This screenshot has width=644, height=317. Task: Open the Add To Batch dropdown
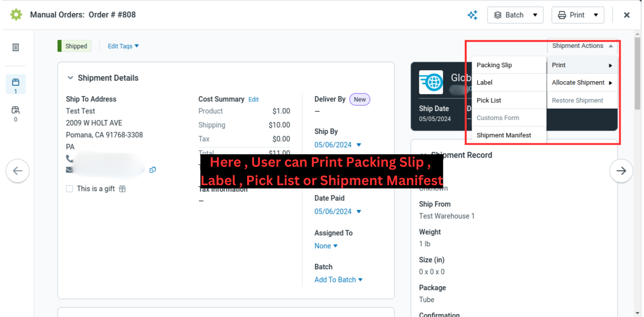[338, 280]
